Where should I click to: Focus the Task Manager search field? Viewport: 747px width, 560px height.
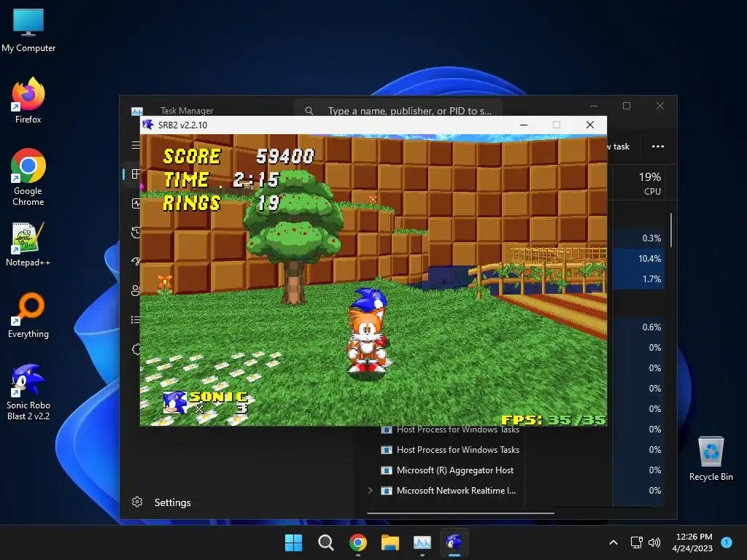399,111
